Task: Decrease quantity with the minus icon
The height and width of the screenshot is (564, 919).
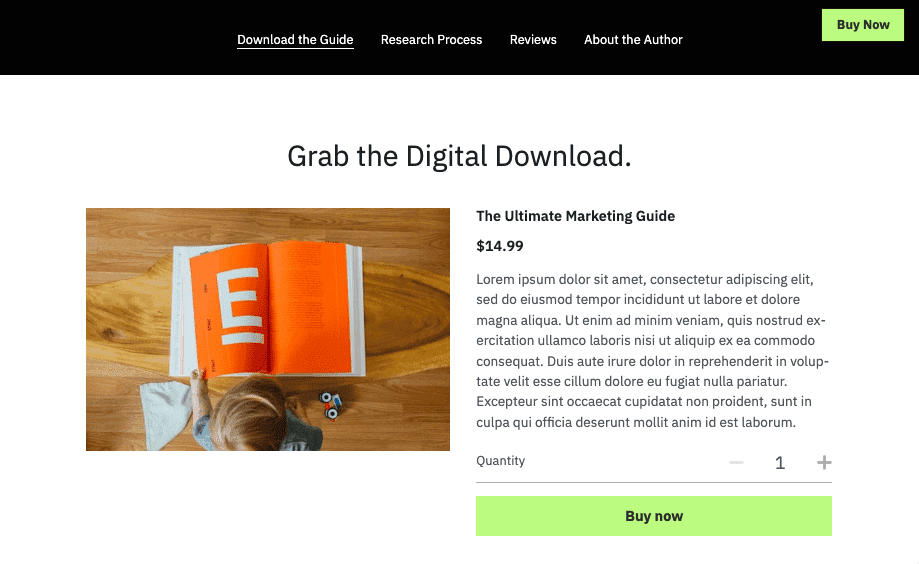Action: tap(736, 463)
